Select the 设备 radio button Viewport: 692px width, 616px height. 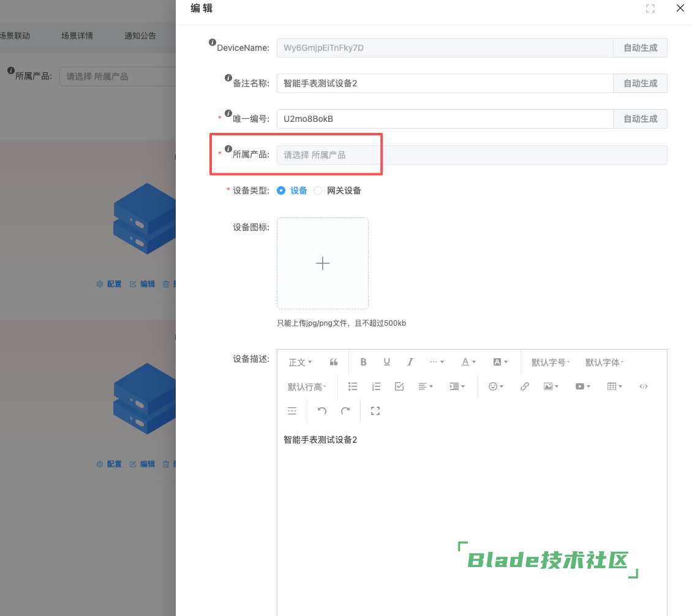pyautogui.click(x=281, y=190)
